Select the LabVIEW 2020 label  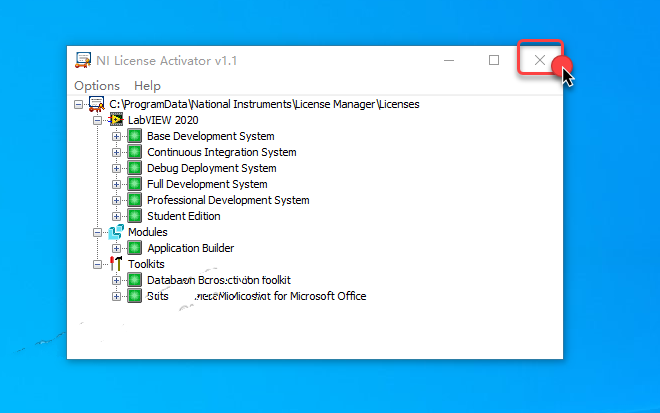(163, 120)
